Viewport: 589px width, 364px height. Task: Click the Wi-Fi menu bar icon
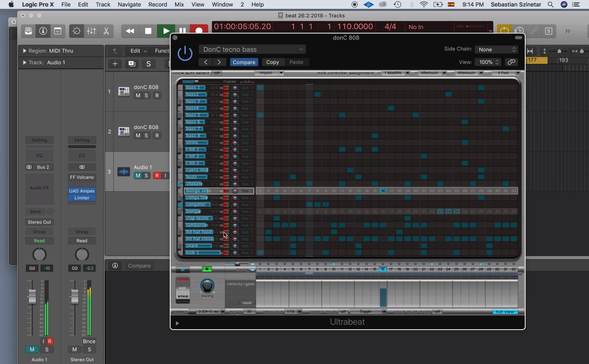(x=424, y=5)
